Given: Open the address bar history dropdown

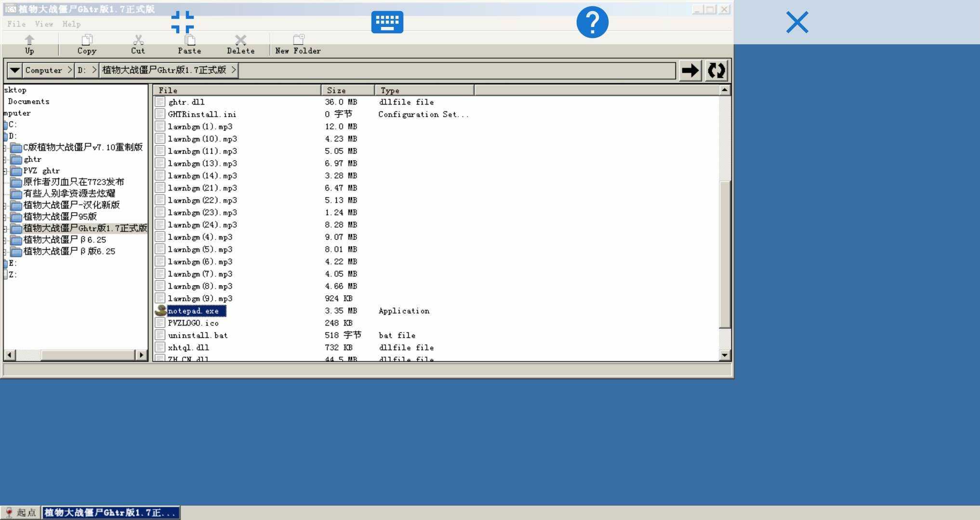Looking at the screenshot, I should [x=15, y=70].
